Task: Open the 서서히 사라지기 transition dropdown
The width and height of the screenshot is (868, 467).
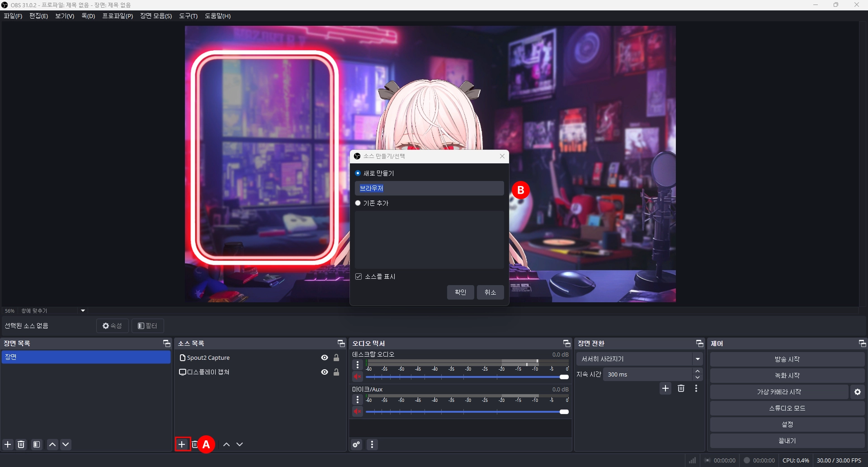Action: (640, 359)
